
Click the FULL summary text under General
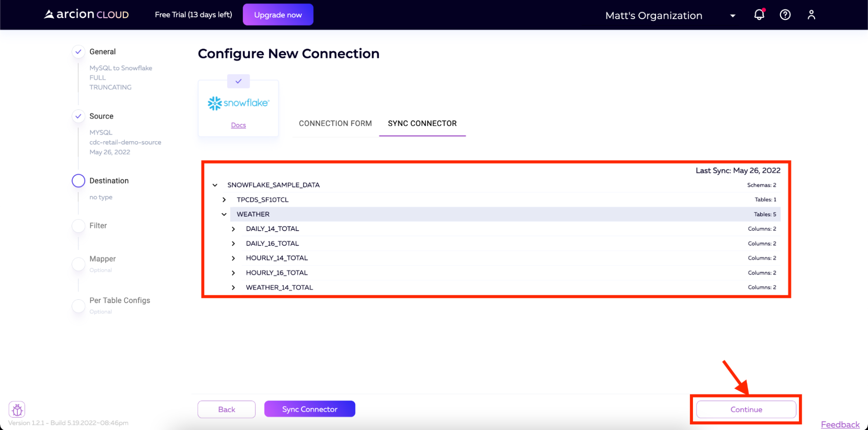point(98,78)
